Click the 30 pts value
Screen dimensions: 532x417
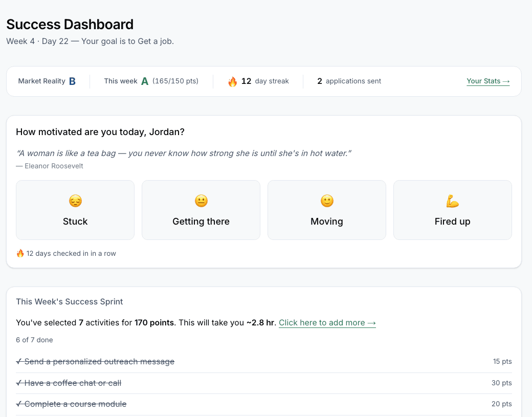tap(501, 383)
